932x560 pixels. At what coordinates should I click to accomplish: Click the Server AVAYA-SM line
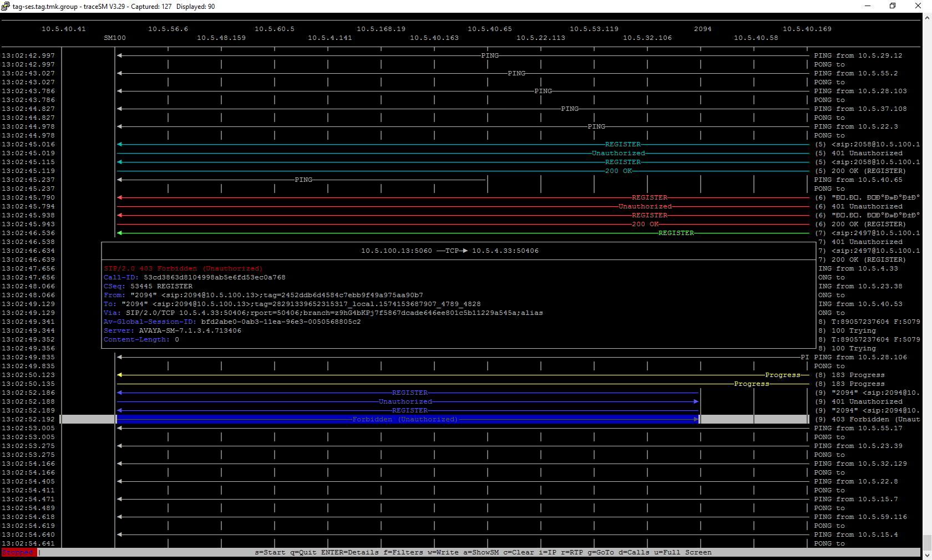click(173, 330)
